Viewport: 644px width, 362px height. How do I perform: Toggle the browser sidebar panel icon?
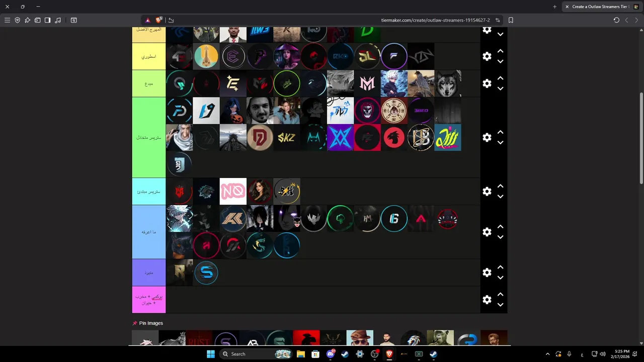tap(47, 20)
